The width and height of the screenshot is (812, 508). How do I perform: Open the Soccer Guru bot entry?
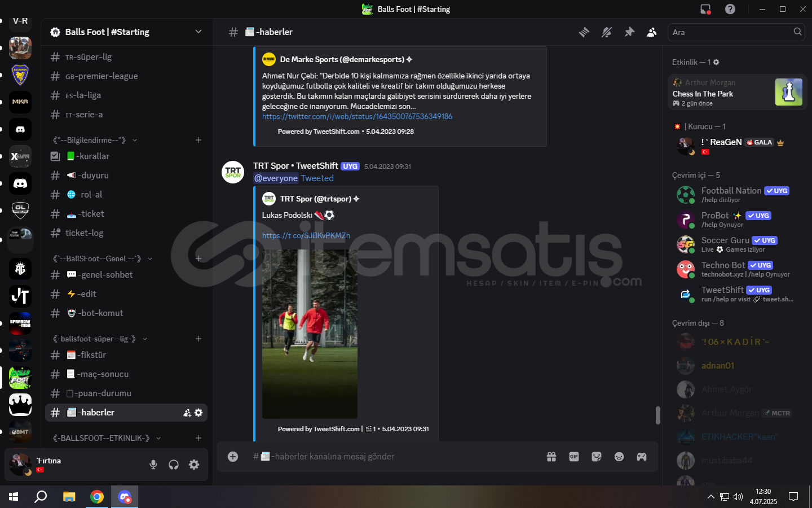(x=737, y=244)
